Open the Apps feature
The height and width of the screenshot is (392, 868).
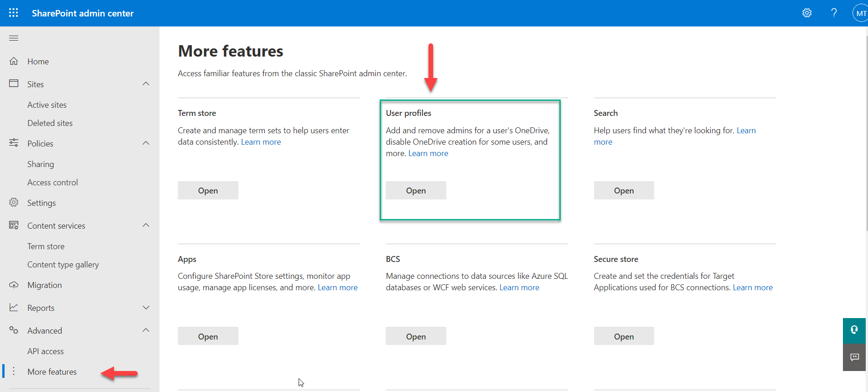(208, 336)
